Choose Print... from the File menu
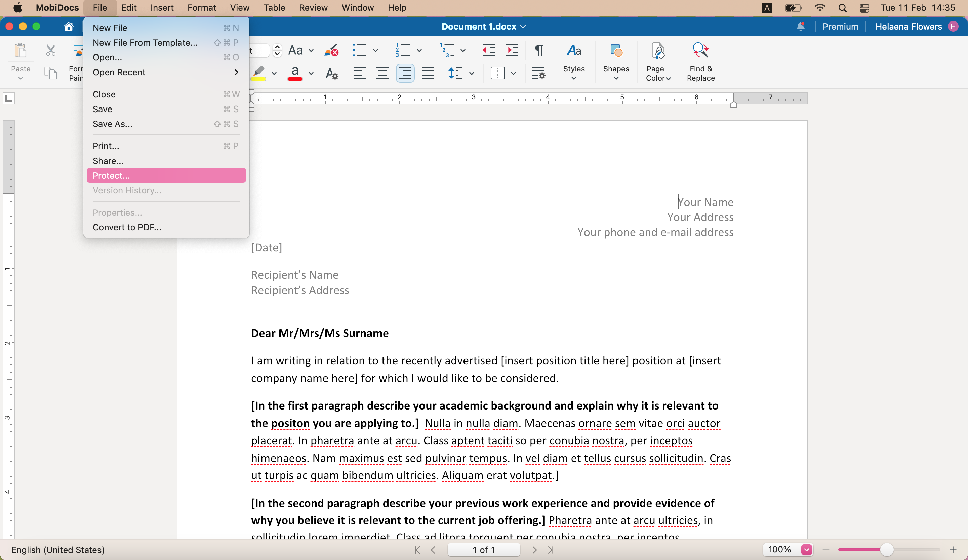Image resolution: width=968 pixels, height=560 pixels. (166, 146)
